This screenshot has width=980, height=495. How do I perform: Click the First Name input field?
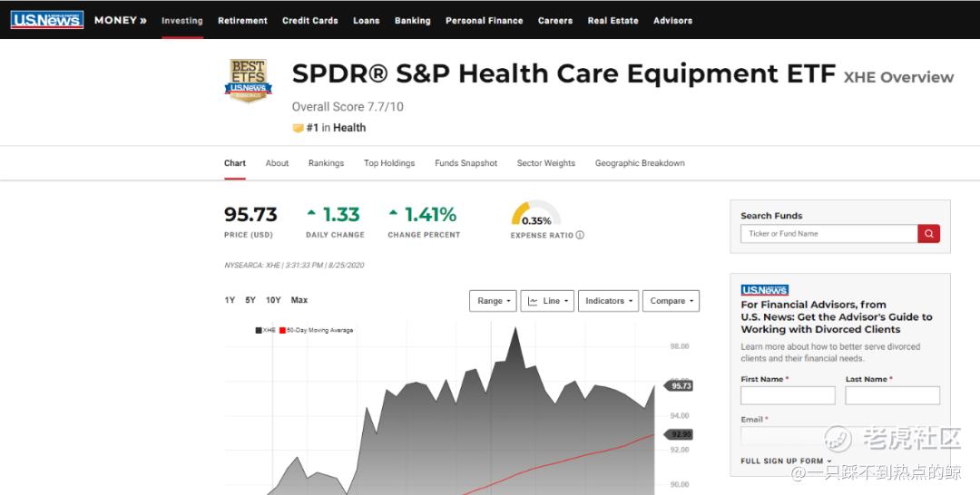[788, 395]
